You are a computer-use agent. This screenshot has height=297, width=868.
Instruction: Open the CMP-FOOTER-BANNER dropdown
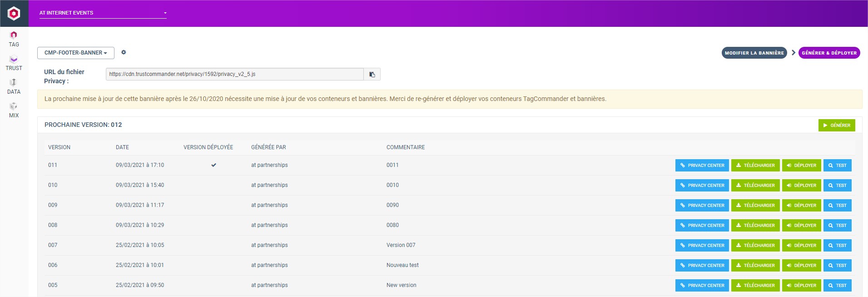76,53
